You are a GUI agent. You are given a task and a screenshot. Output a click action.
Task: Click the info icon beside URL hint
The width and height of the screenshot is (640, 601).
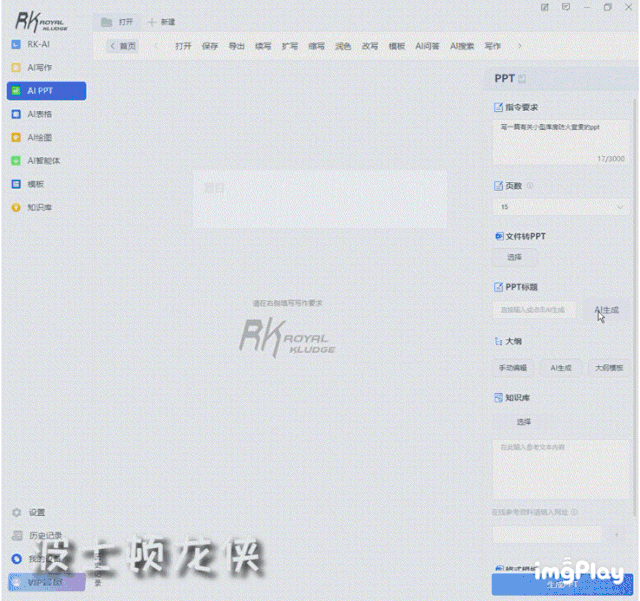574,512
